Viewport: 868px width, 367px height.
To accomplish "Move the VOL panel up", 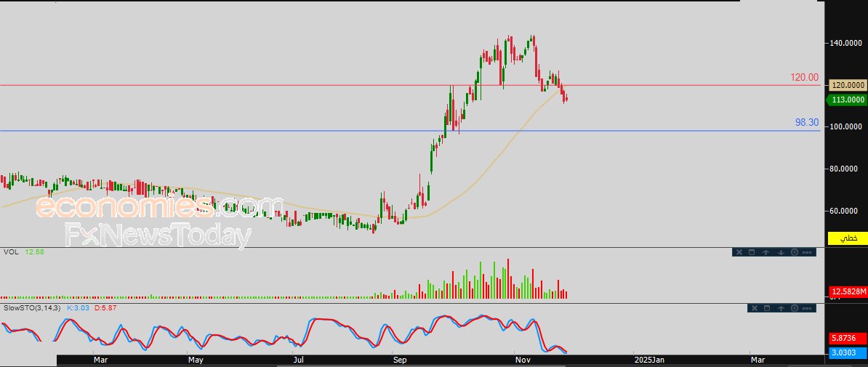I will point(765,252).
